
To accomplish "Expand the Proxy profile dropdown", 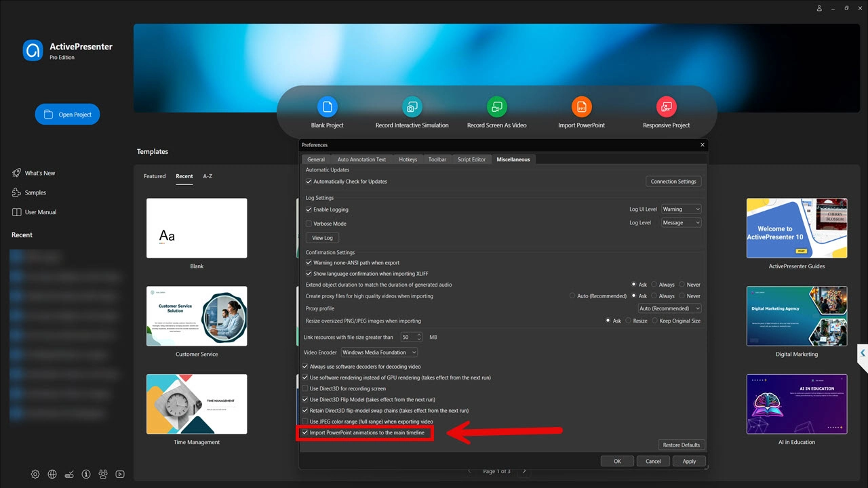I will 670,308.
